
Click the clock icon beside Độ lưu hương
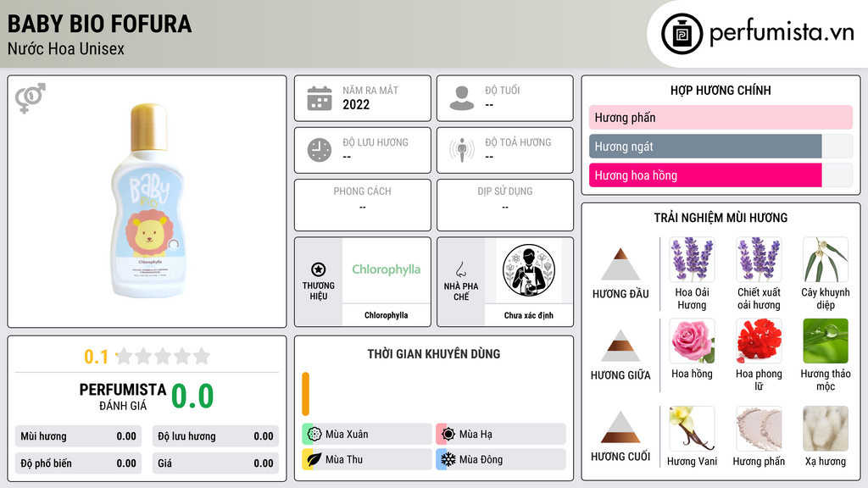coord(320,150)
